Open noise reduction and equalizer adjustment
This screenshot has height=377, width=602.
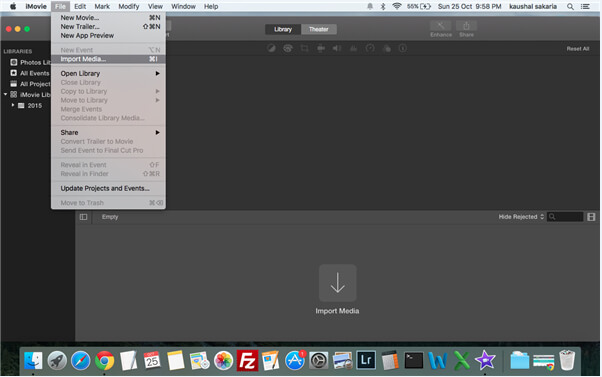click(354, 48)
